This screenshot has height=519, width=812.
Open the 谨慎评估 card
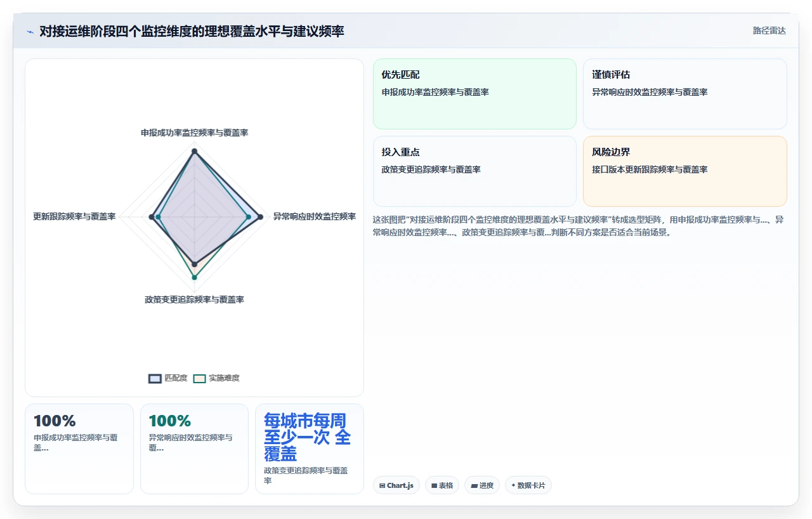click(685, 94)
